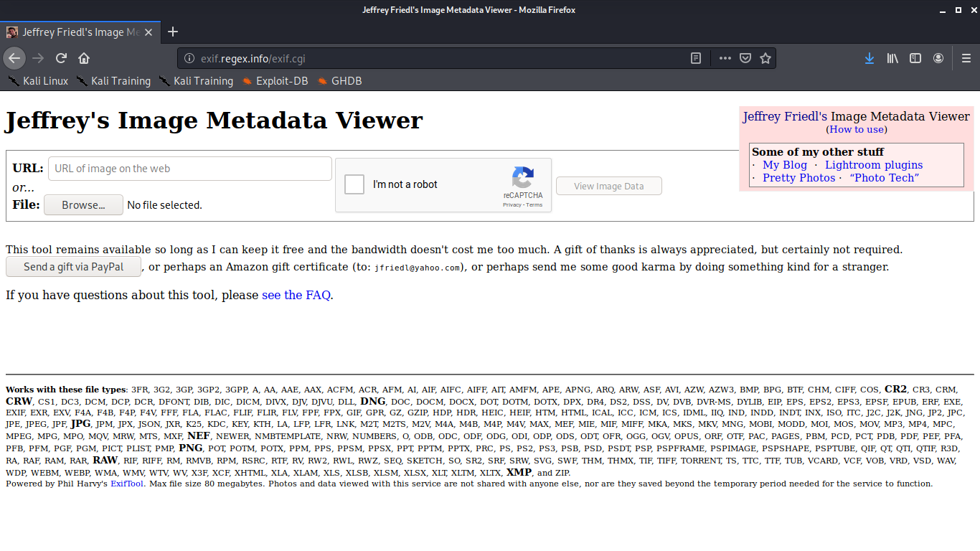The height and width of the screenshot is (551, 980).
Task: Open the Exploit-DB bookmark
Action: coord(281,81)
